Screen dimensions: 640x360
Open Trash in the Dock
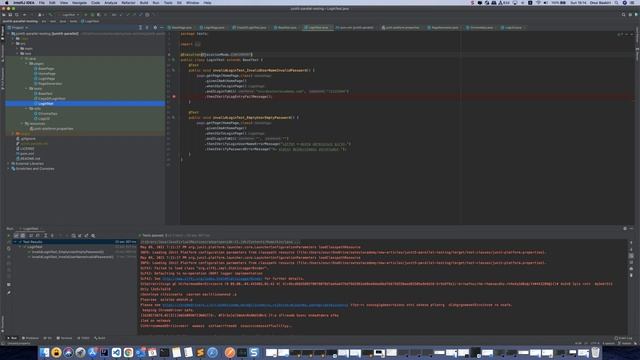coord(596,352)
